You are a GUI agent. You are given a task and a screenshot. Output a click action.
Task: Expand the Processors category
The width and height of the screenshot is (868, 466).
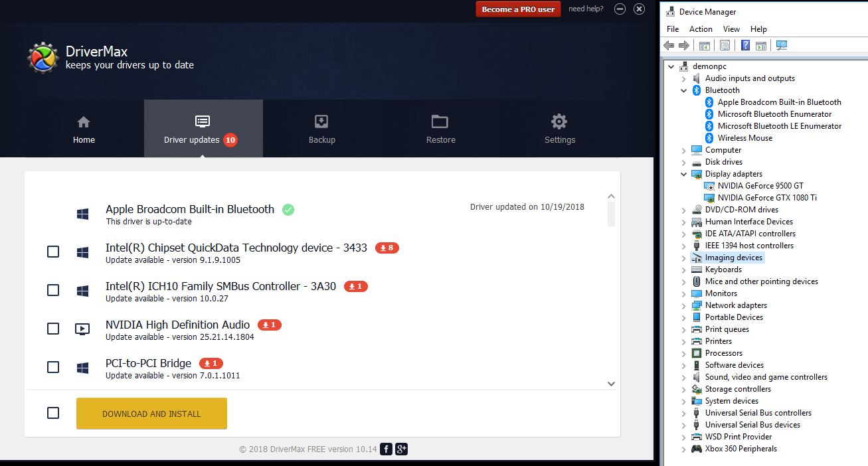click(683, 353)
